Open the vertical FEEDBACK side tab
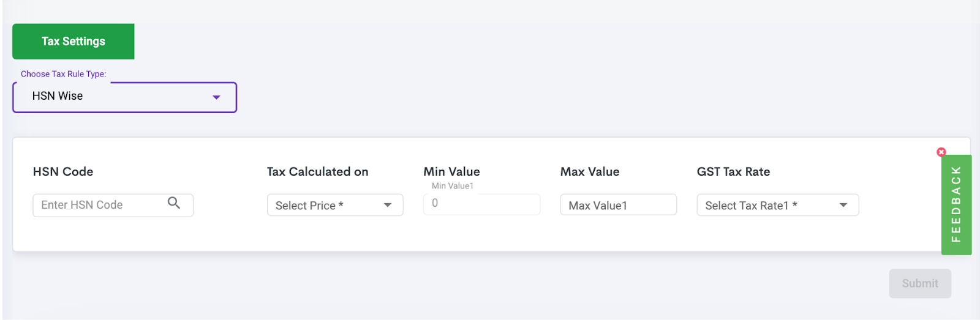This screenshot has height=320, width=980. [956, 204]
